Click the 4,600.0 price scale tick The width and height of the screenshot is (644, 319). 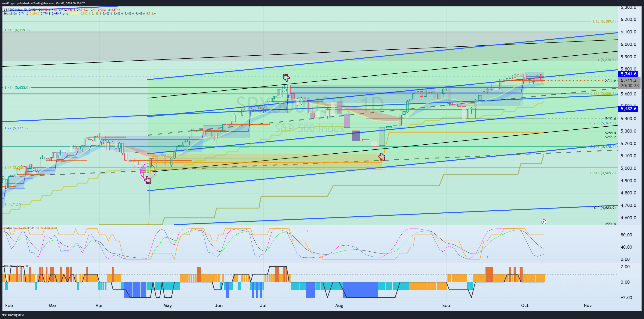click(x=629, y=218)
